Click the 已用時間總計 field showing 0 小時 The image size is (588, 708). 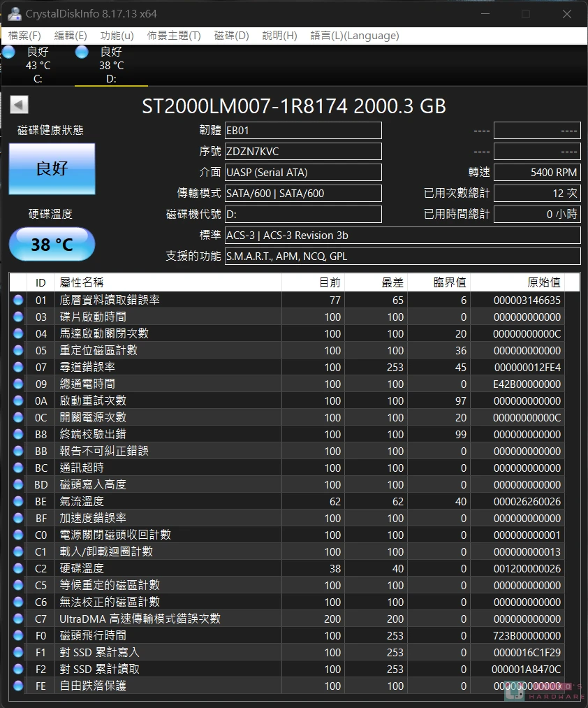[537, 214]
